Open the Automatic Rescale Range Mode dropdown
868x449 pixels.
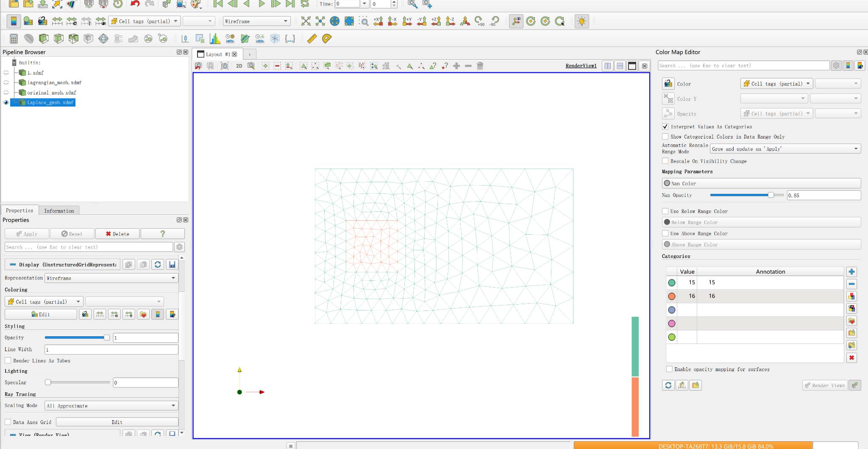click(x=785, y=149)
